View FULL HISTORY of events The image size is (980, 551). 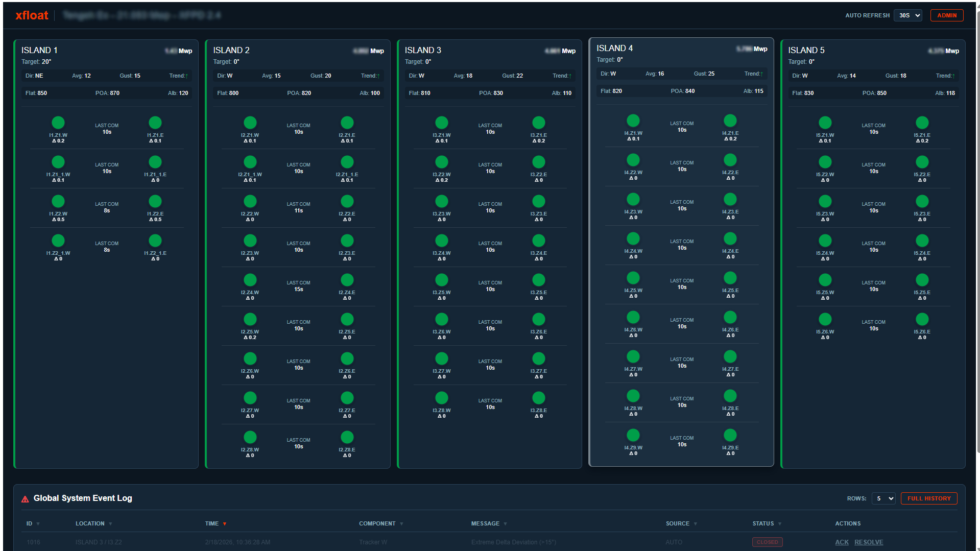click(929, 498)
